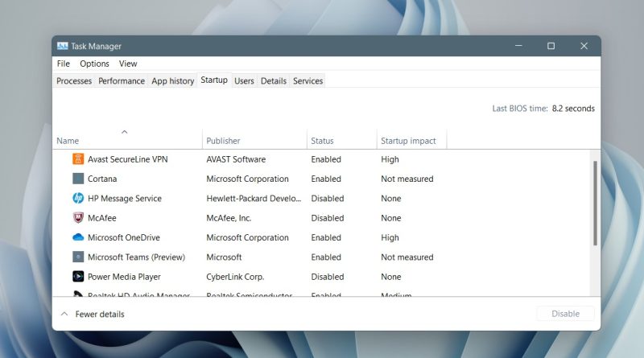
Task: Select the Startup tab
Action: click(214, 80)
